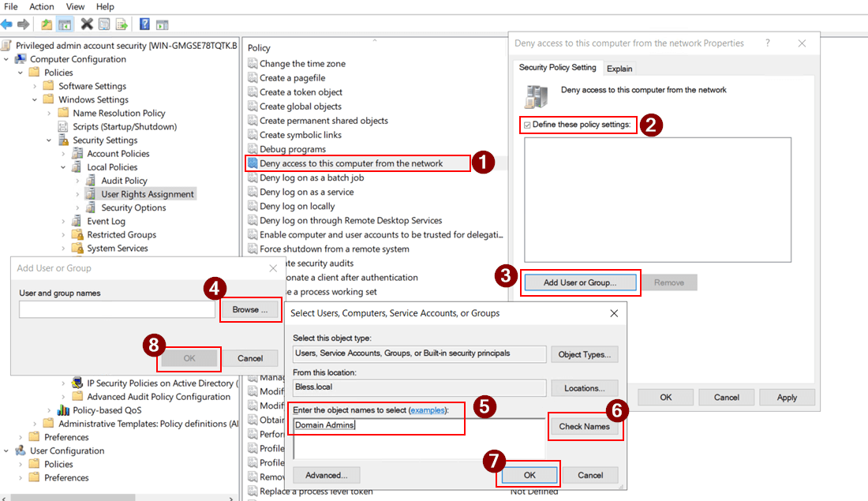Click the Browse button
The height and width of the screenshot is (501, 868).
(249, 309)
